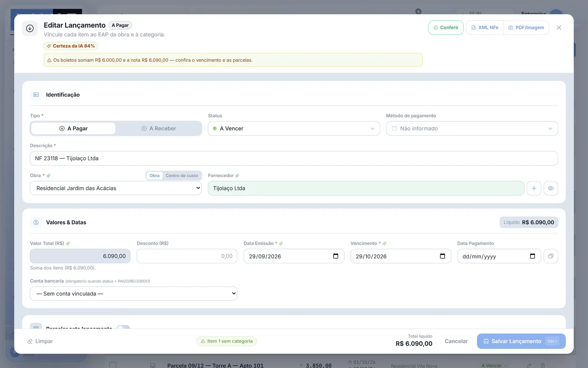Click the Descrição field with NF 23118
Screen dimensions: 588x368
click(294, 158)
